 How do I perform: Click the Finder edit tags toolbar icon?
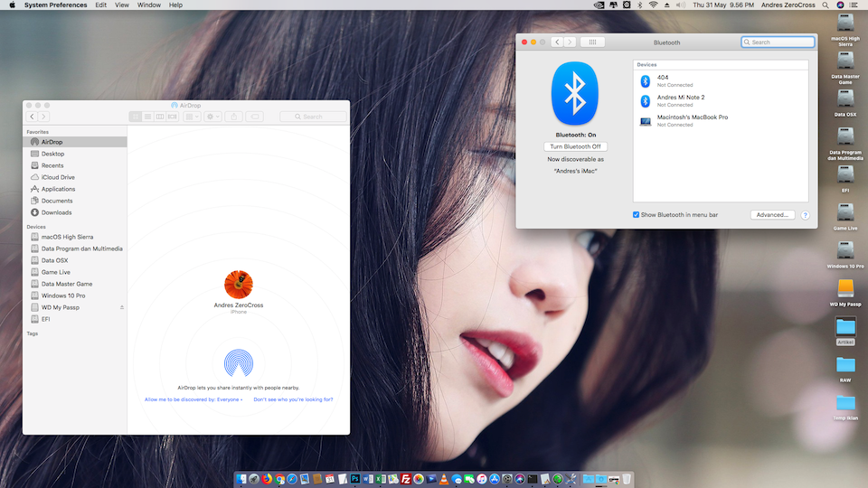click(x=255, y=117)
